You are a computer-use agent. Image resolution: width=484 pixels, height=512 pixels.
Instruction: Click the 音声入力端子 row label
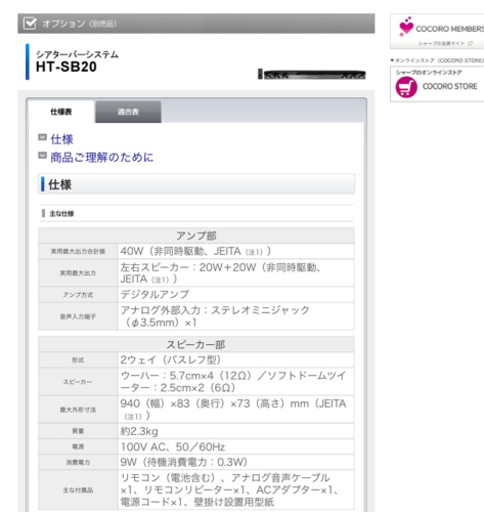point(78,317)
